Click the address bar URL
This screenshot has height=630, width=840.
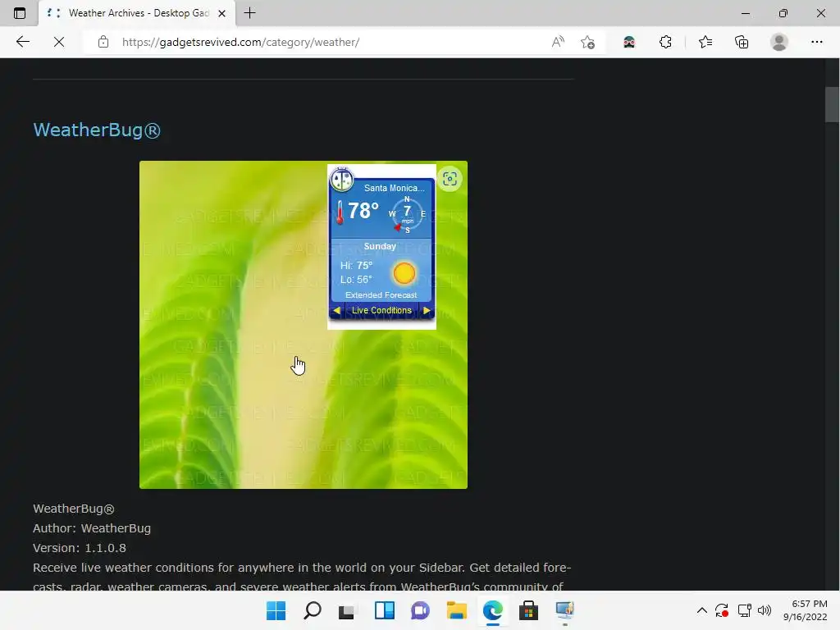pos(240,43)
